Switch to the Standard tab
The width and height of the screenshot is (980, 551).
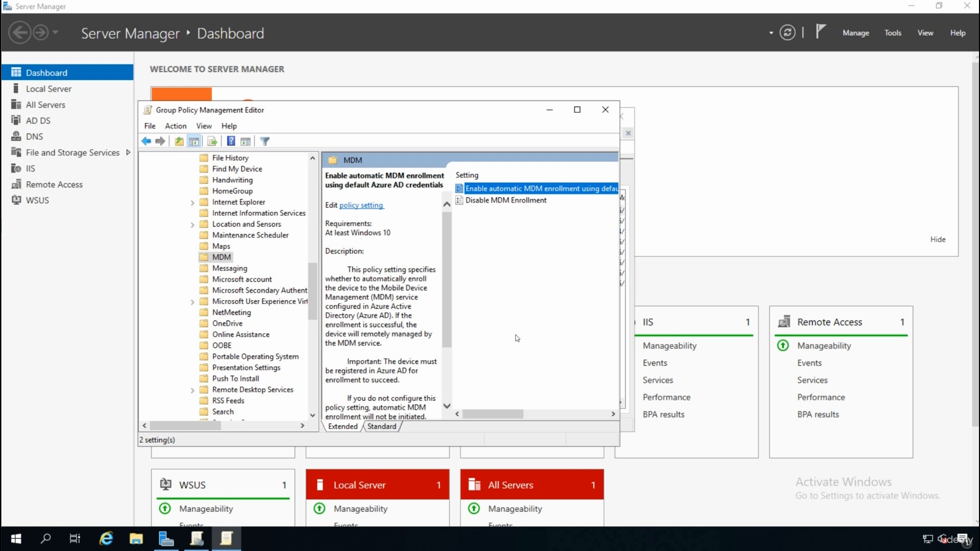point(382,427)
